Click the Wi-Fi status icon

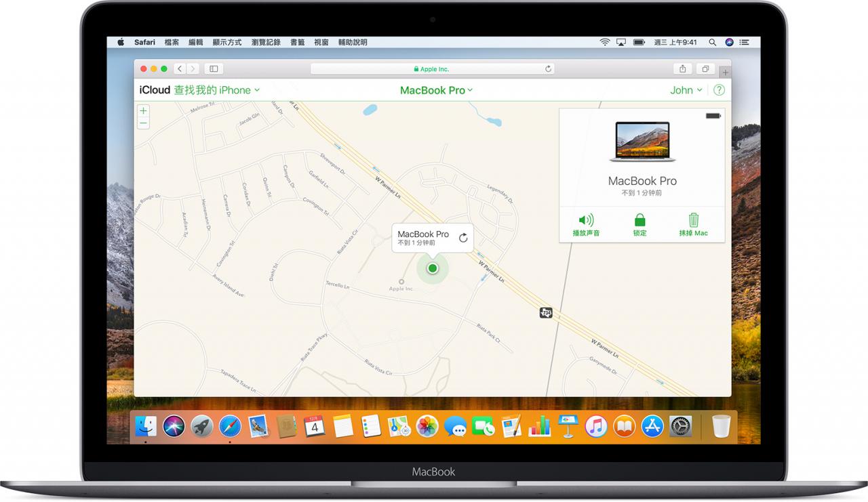pos(604,42)
